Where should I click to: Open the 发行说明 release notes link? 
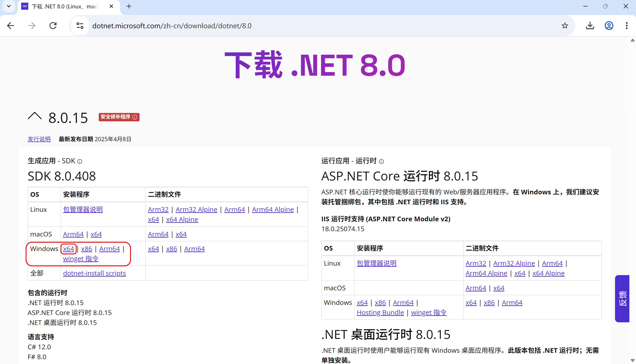click(39, 139)
